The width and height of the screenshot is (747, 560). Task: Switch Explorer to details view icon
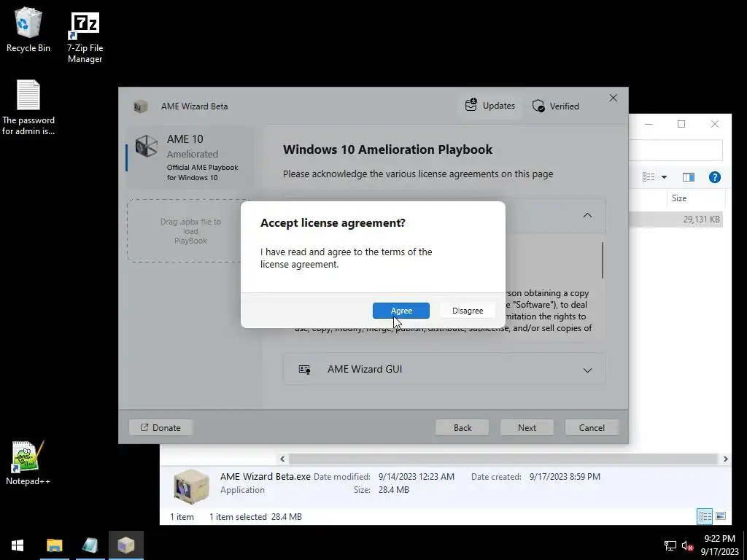coord(705,516)
